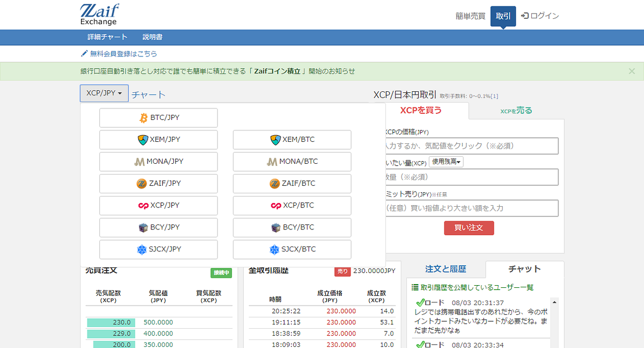
Task: Open the 詳細チャート menu item
Action: (106, 37)
